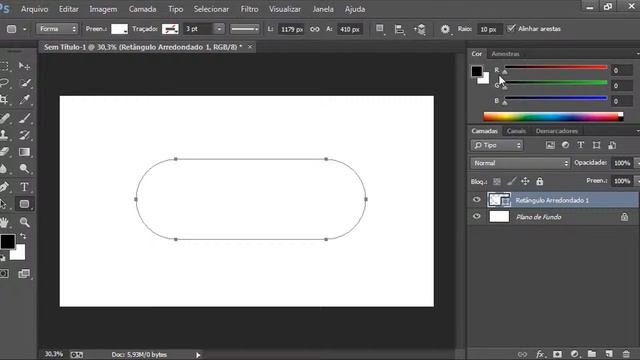This screenshot has width=640, height=360.
Task: Open path arrangement options
Action: [420, 29]
